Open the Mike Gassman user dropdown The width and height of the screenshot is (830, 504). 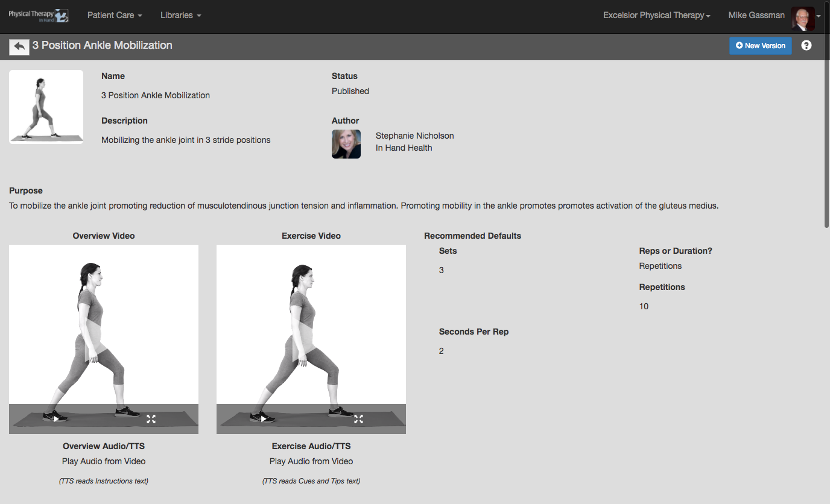click(756, 15)
